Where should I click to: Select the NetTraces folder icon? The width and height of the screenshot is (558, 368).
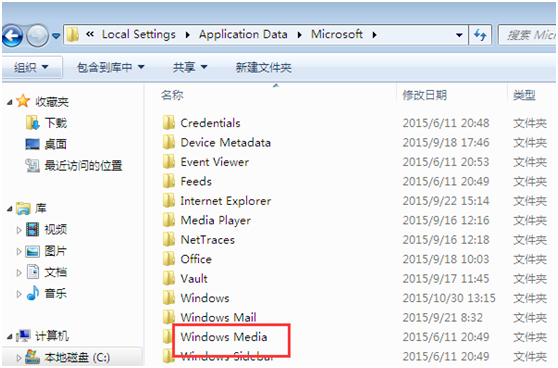169,239
